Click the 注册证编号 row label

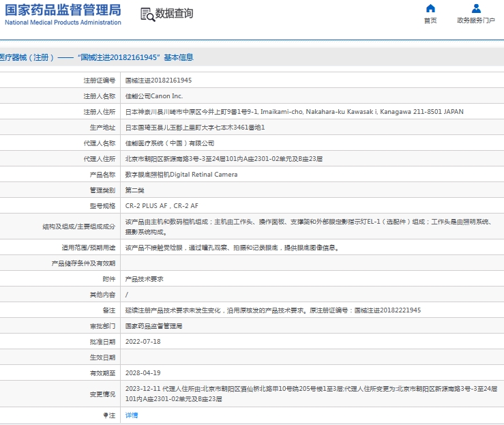point(100,80)
